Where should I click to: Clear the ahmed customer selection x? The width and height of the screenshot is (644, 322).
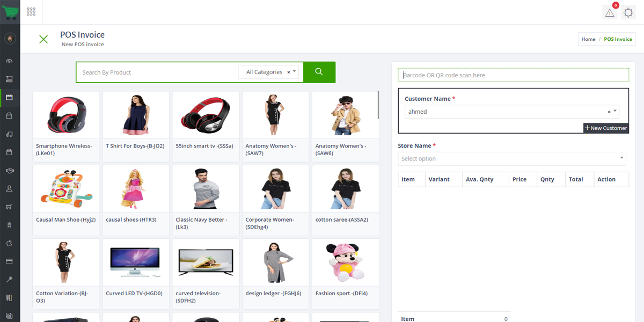[609, 112]
